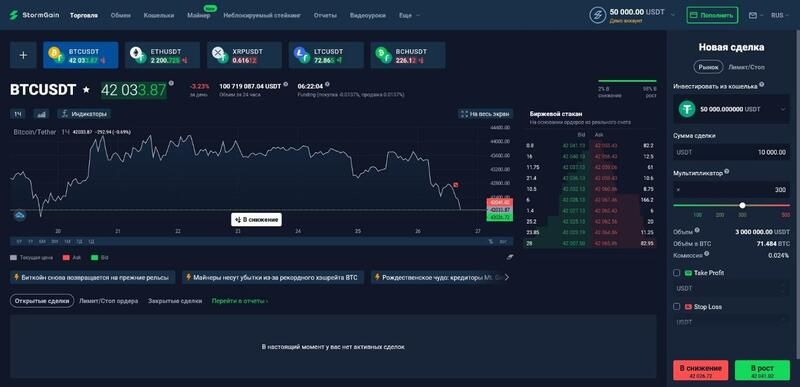Select the Лимит/Стоп order type
Image resolution: width=800 pixels, height=387 pixels.
point(746,67)
